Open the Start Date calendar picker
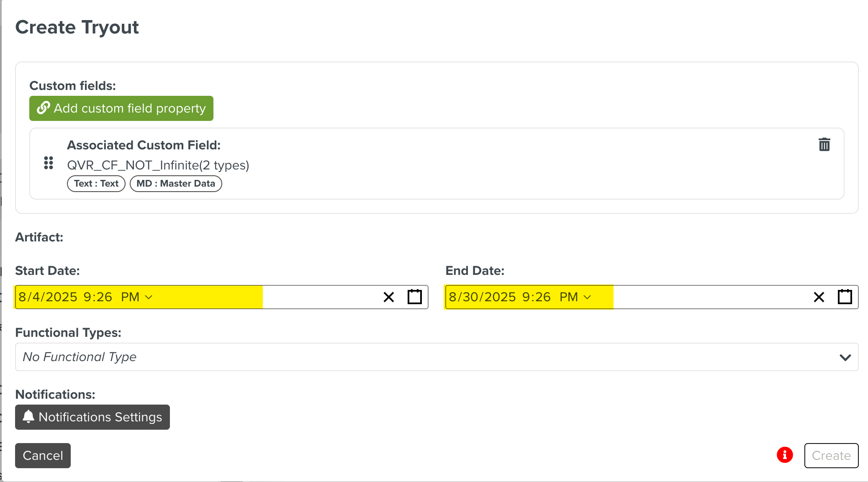This screenshot has height=482, width=868. pyautogui.click(x=414, y=297)
